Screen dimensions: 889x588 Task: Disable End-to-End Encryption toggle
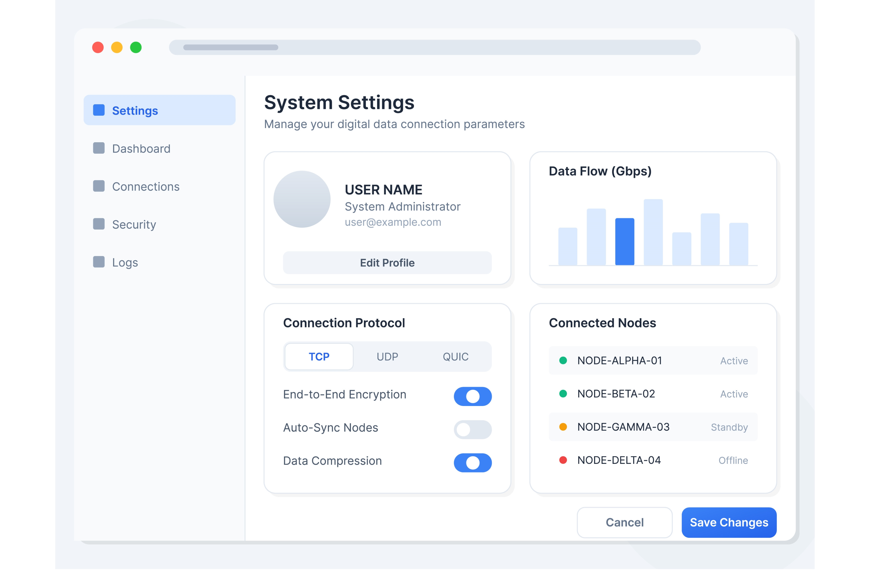(472, 396)
